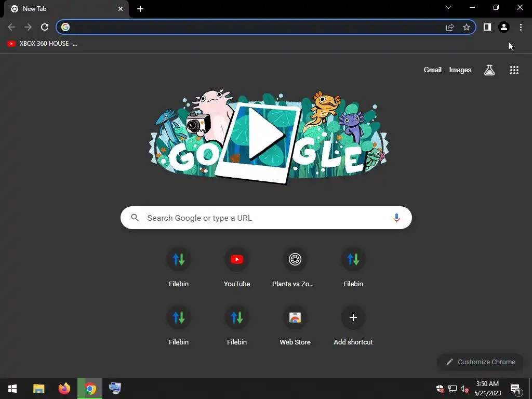Reload the page with the refresh icon
The image size is (532, 399).
45,27
